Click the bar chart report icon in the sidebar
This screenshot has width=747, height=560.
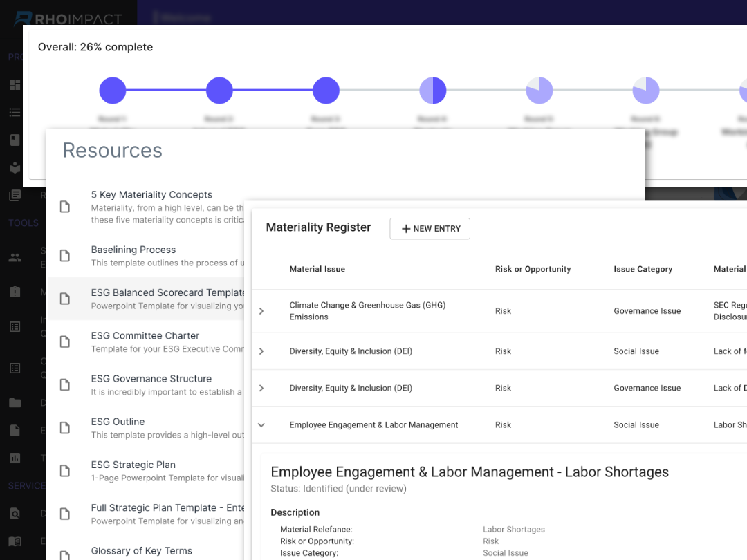click(x=15, y=458)
